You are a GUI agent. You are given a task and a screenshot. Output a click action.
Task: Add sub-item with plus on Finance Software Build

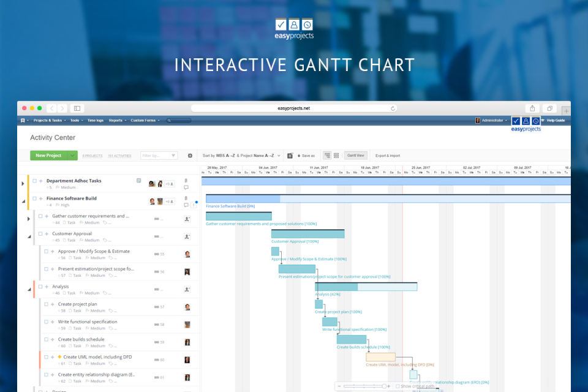point(41,198)
